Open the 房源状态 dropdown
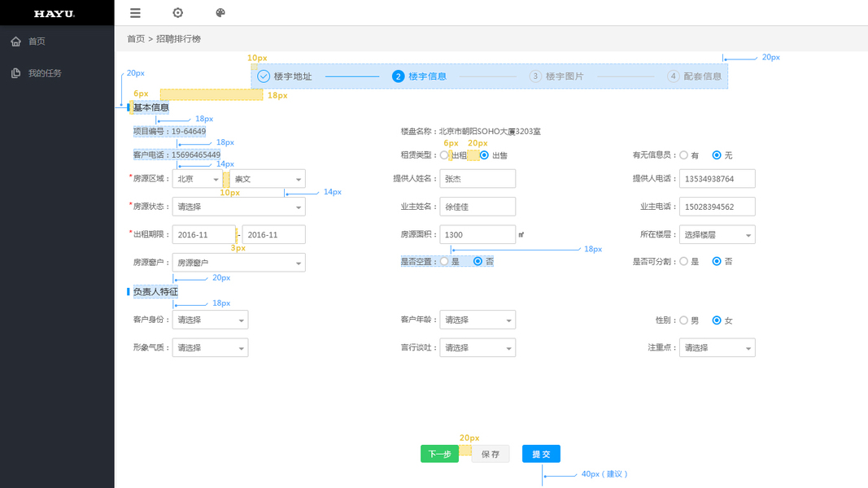 coord(238,207)
